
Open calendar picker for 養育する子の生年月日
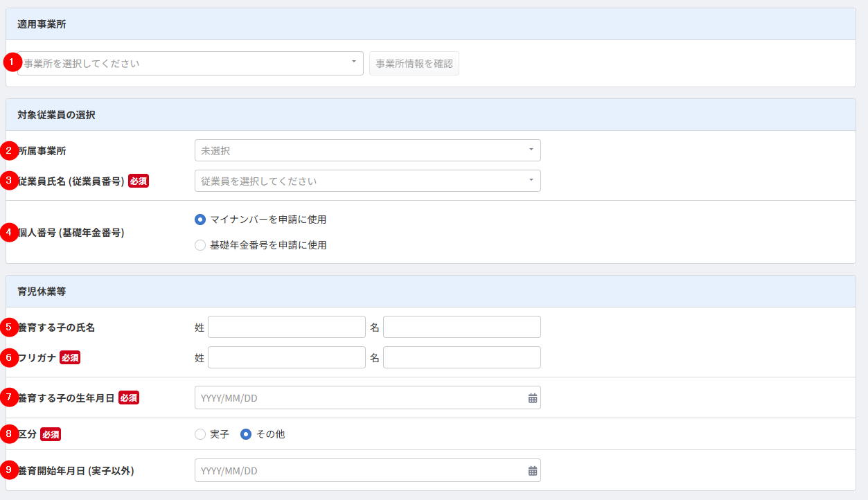pyautogui.click(x=532, y=398)
